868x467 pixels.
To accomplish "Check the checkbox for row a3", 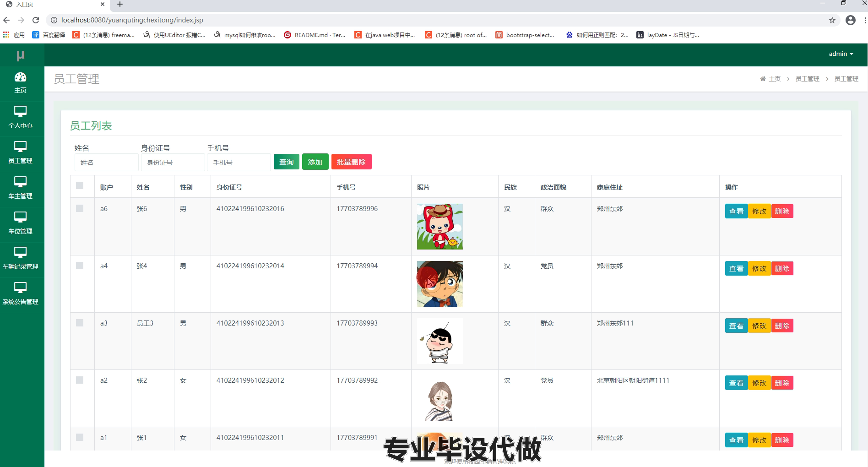I will click(x=80, y=323).
